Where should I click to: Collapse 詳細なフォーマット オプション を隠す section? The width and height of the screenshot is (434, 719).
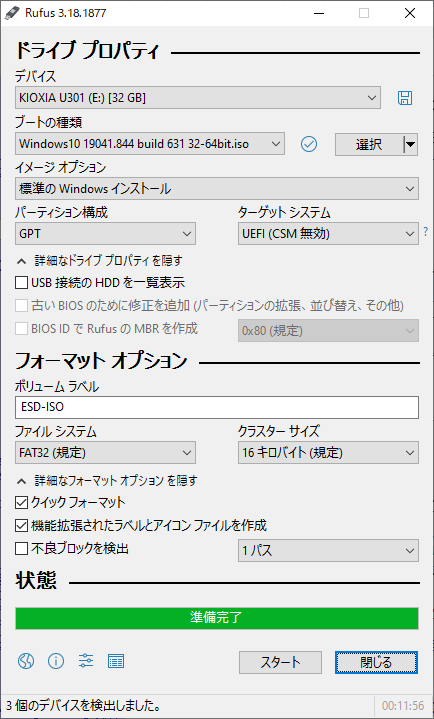pos(107,481)
